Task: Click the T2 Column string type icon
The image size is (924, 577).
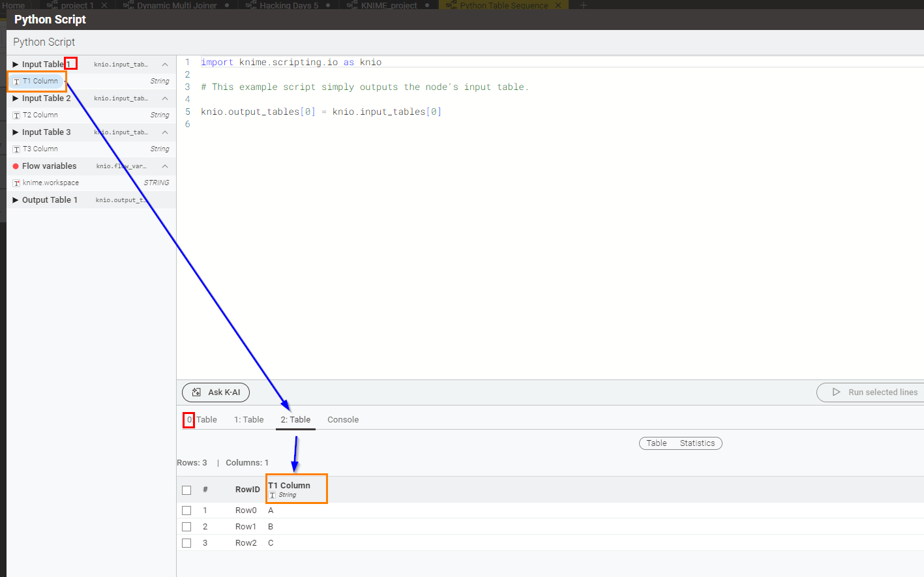Action: (x=16, y=115)
